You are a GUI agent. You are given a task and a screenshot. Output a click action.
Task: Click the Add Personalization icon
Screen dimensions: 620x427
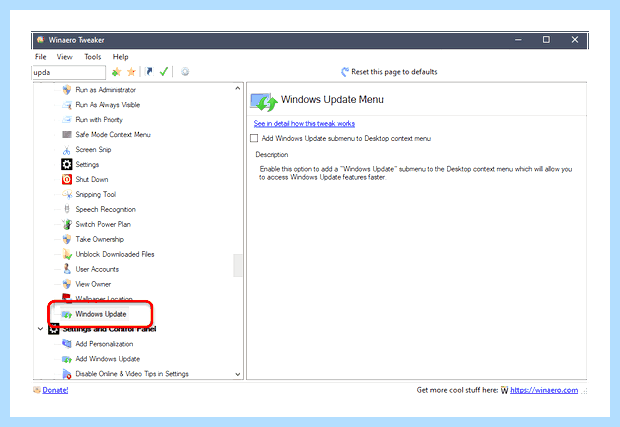67,344
